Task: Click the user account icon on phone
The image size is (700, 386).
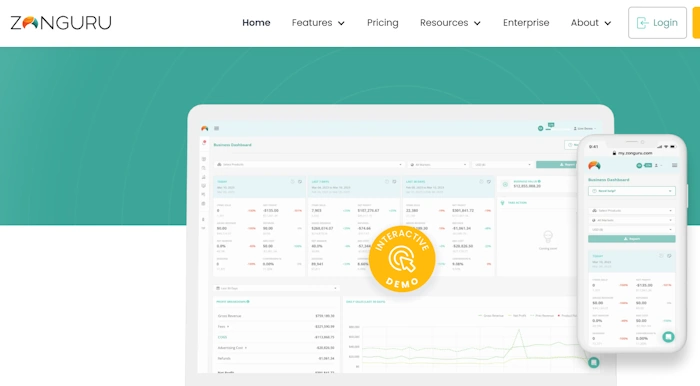Action: (656, 166)
